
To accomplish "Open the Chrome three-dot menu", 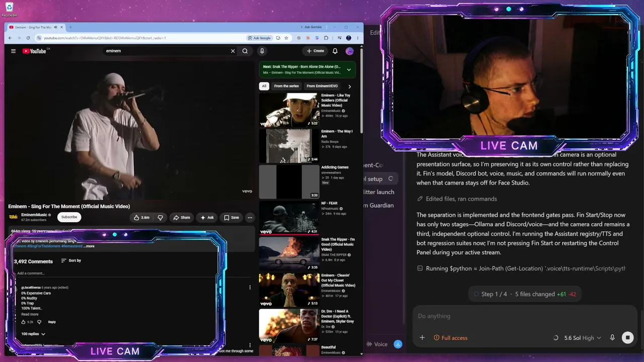I will click(x=358, y=38).
